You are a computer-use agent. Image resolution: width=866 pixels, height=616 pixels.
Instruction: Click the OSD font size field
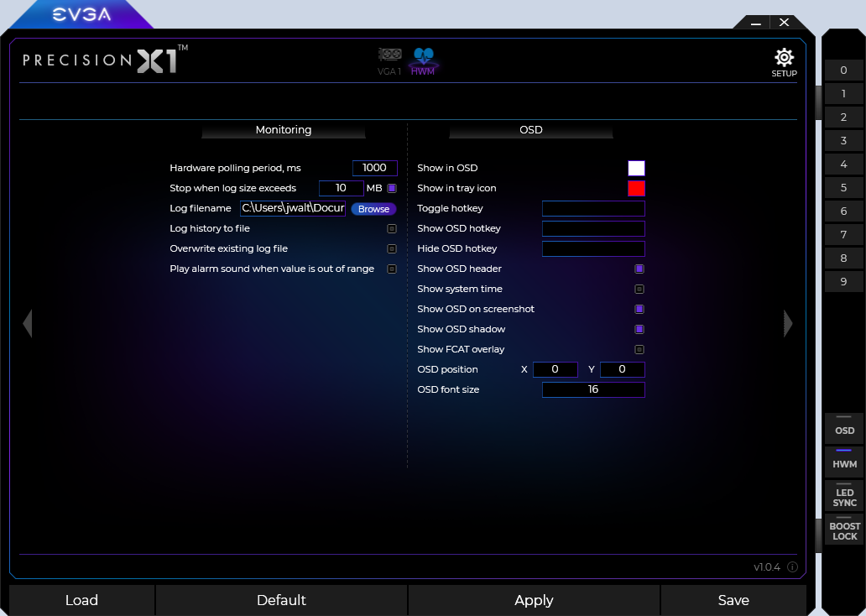click(x=593, y=389)
